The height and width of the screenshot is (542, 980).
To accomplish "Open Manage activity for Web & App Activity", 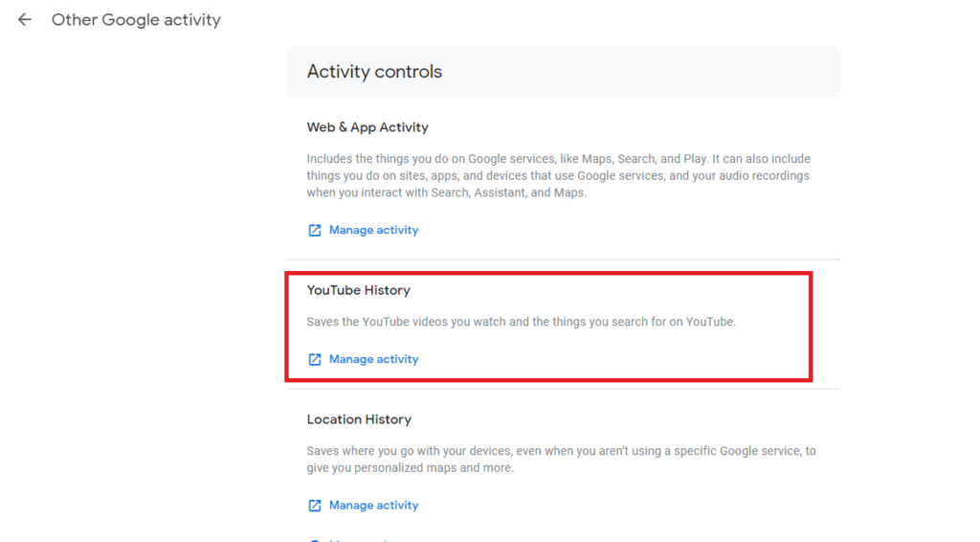I will point(374,230).
